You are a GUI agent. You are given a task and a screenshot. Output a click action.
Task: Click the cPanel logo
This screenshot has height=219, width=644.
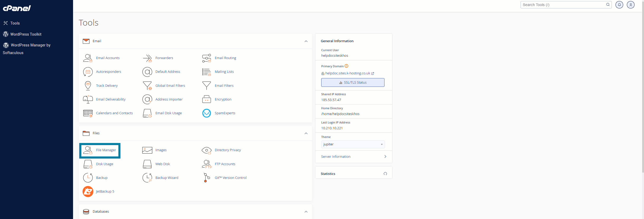pos(17,8)
